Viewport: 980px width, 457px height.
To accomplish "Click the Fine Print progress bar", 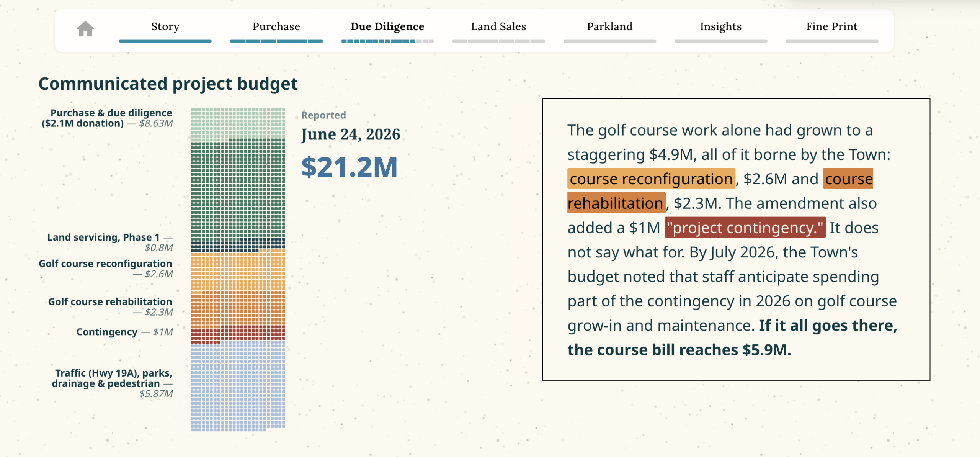I will point(832,41).
